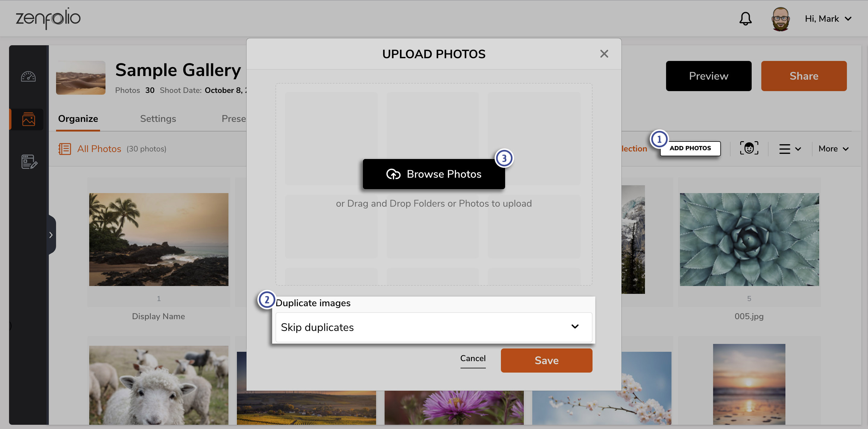Viewport: 868px width, 429px height.
Task: Click the photos/gallery icon in sidebar
Action: [x=28, y=119]
